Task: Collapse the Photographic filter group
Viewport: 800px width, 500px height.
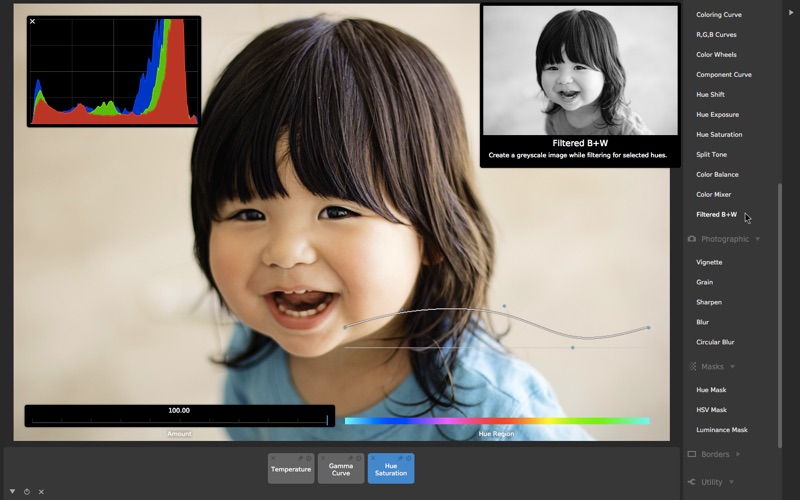Action: point(758,239)
